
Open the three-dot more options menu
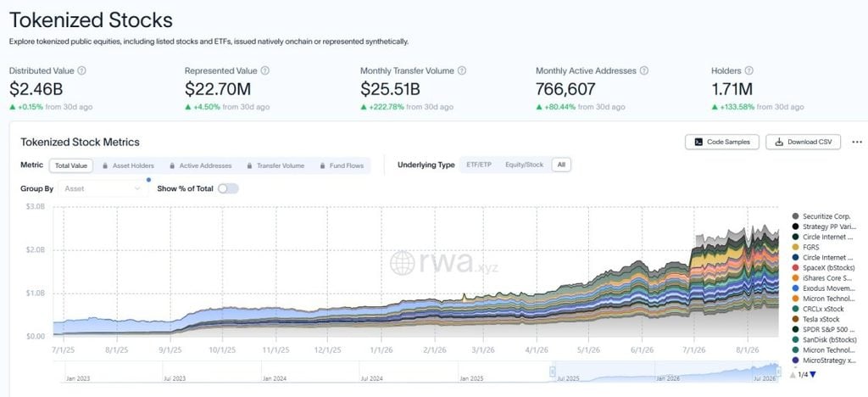coord(857,143)
